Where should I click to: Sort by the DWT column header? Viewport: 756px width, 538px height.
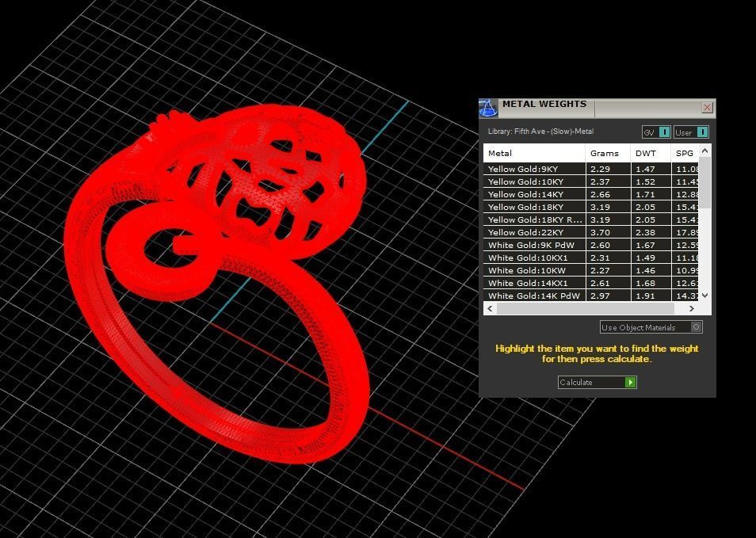651,153
